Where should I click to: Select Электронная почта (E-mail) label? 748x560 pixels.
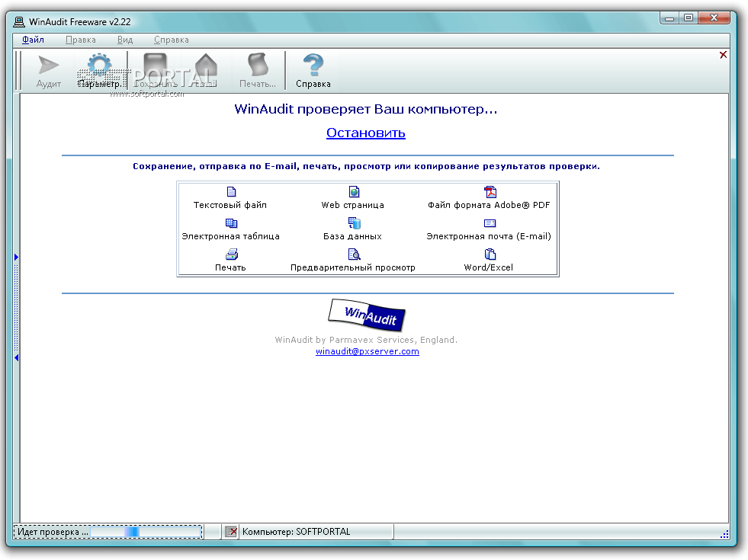(489, 236)
